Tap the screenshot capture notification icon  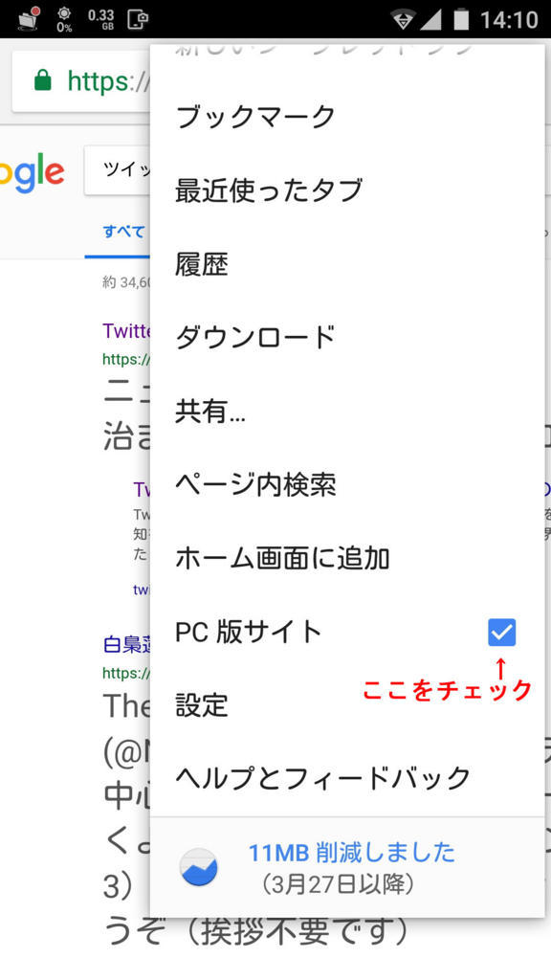(x=138, y=19)
